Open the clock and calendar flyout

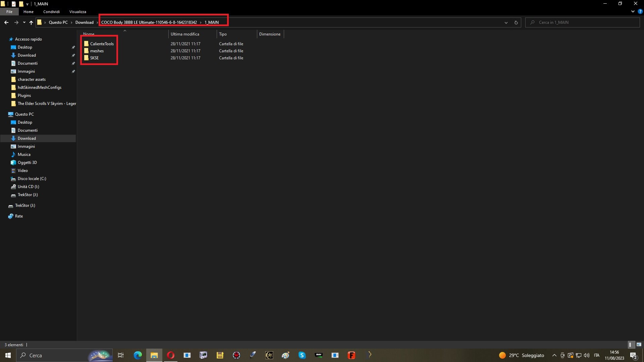[614, 355]
